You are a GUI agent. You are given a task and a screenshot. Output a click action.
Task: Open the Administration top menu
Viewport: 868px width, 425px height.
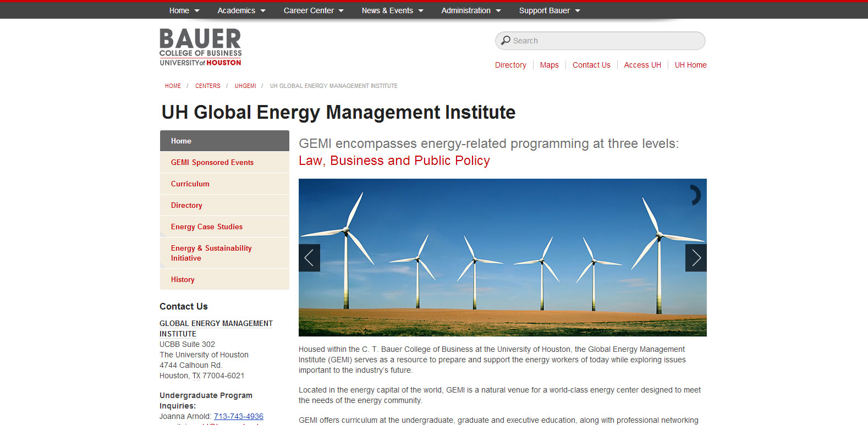click(466, 10)
